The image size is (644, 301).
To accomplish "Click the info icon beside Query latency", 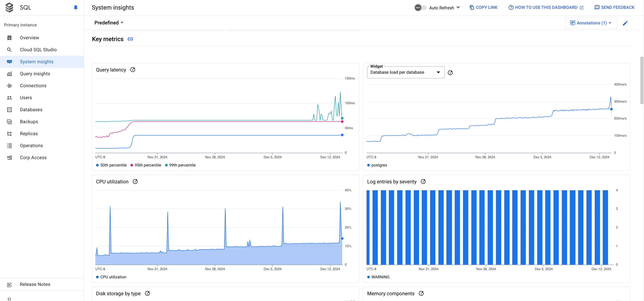I will [133, 69].
